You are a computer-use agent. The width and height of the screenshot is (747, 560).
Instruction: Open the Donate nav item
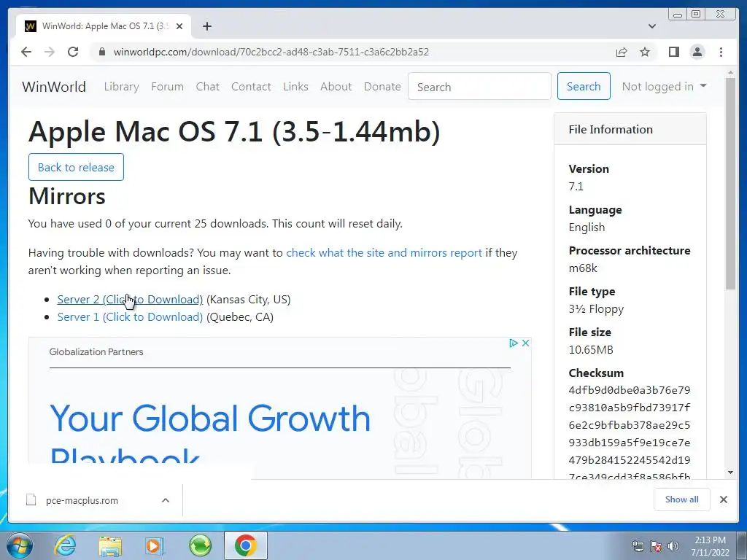(382, 87)
